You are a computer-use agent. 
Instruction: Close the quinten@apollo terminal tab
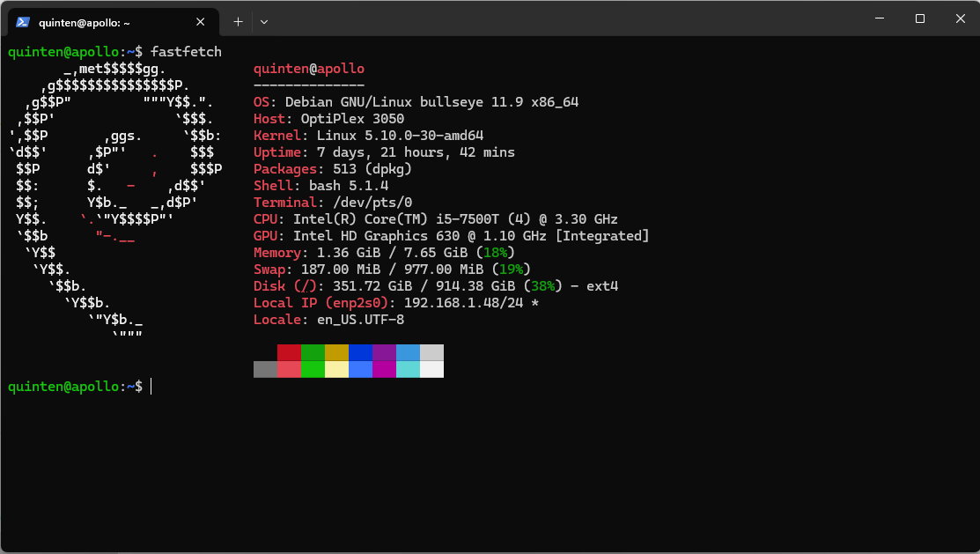coord(202,21)
